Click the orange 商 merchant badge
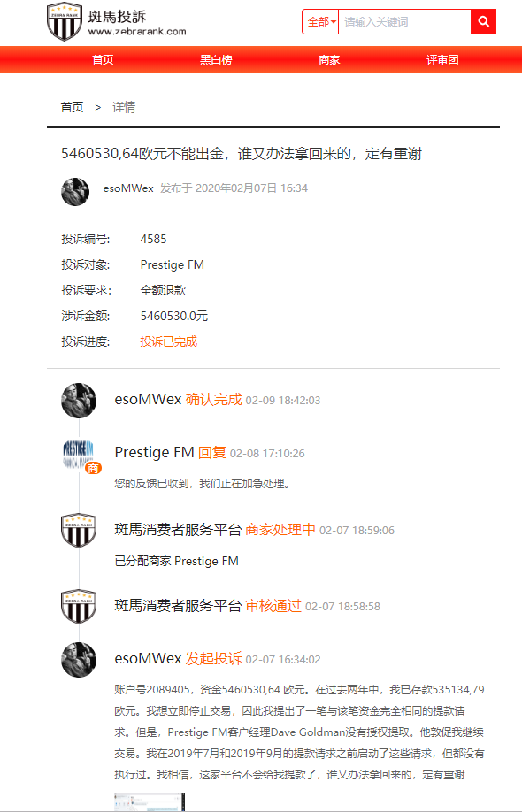 [x=93, y=468]
